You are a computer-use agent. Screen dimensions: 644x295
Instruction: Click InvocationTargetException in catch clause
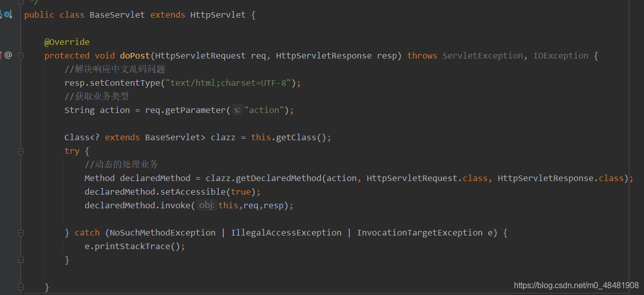point(419,232)
